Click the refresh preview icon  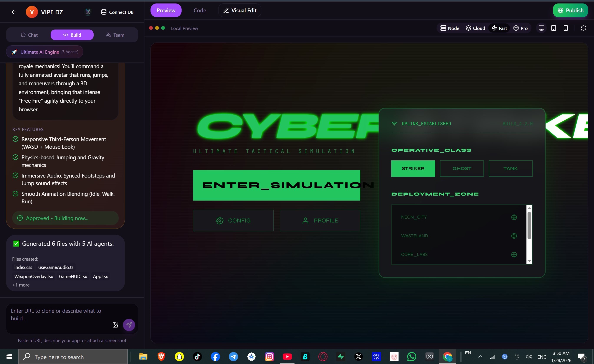[583, 28]
